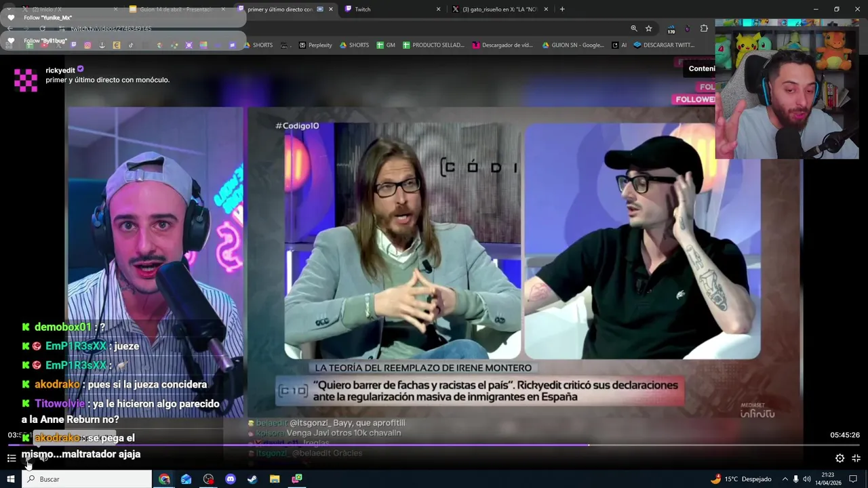Open the GUION SN - Google... bookmark
This screenshot has width=868, height=488.
coord(573,45)
